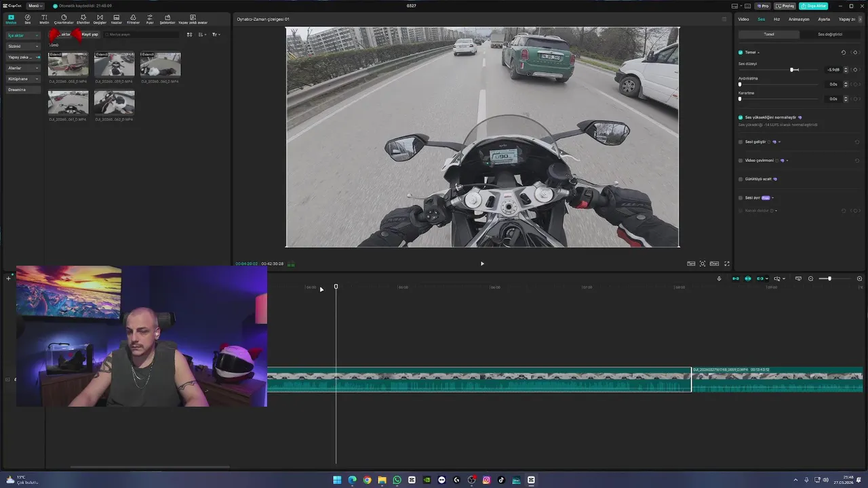The height and width of the screenshot is (488, 868).
Task: Enable Sesi geliştir checkbox
Action: point(741,142)
